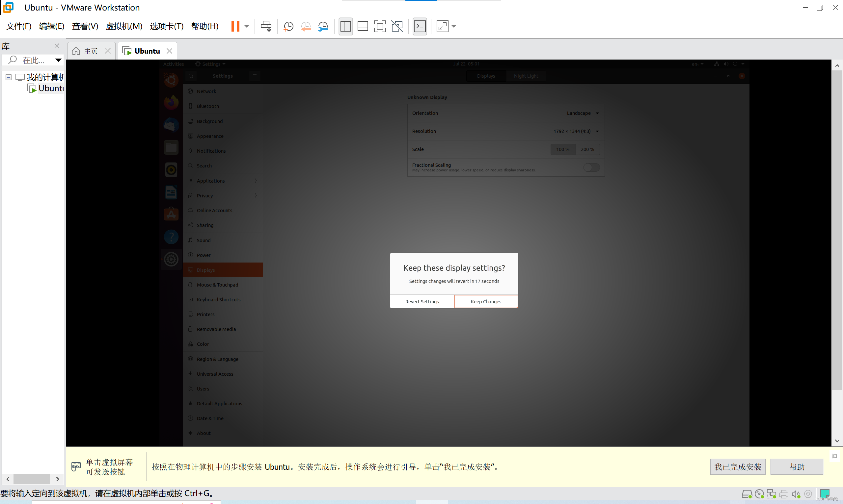Open the Snapshot Manager
843x504 pixels.
click(323, 26)
